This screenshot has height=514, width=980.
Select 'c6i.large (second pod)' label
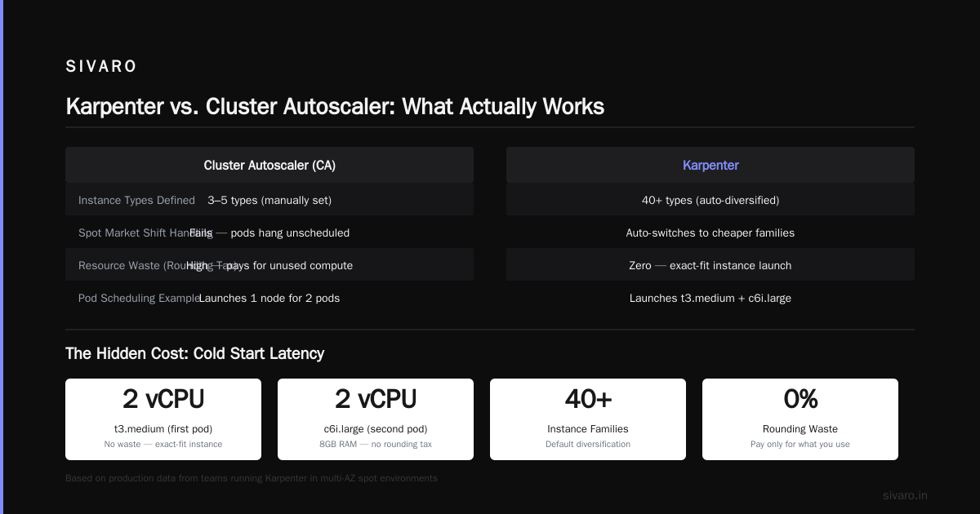click(x=376, y=428)
